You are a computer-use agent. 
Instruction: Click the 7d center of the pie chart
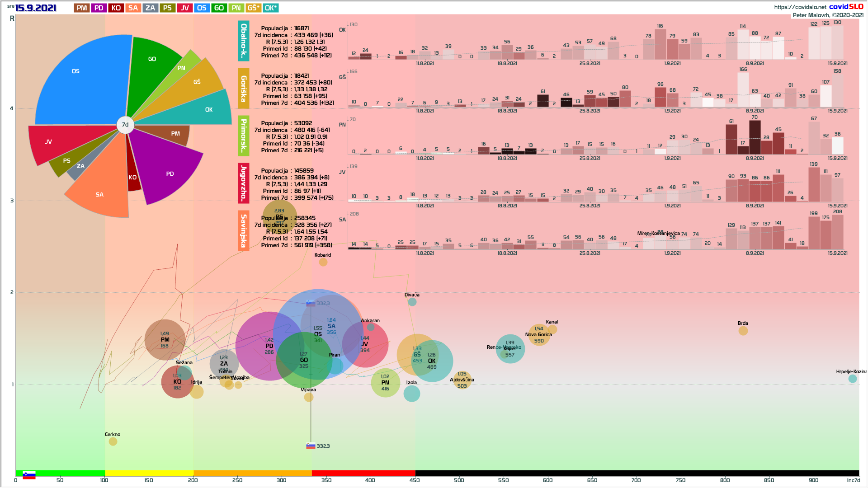125,125
